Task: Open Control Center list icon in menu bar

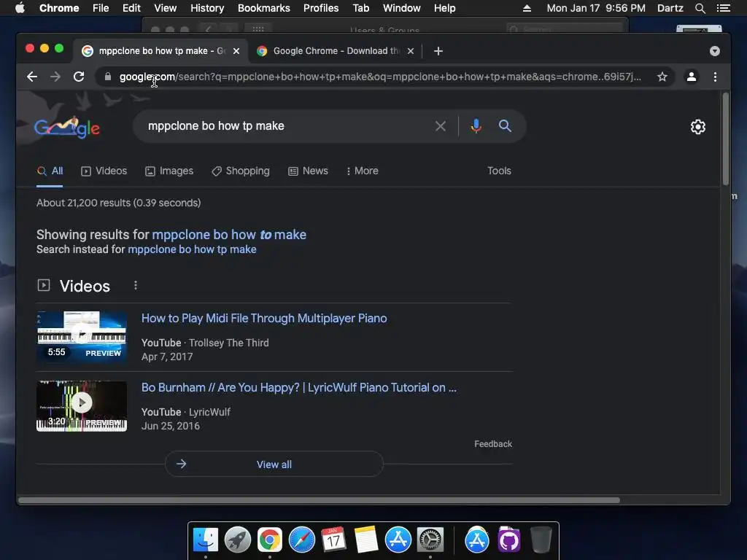Action: click(723, 8)
